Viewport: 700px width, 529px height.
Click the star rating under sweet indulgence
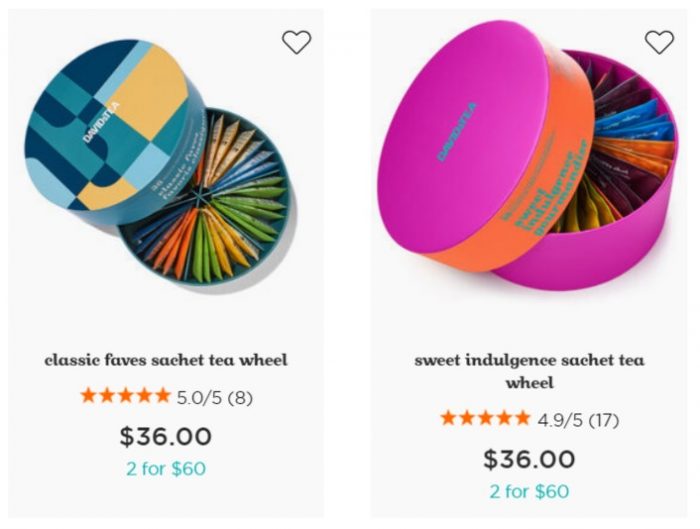coord(485,419)
